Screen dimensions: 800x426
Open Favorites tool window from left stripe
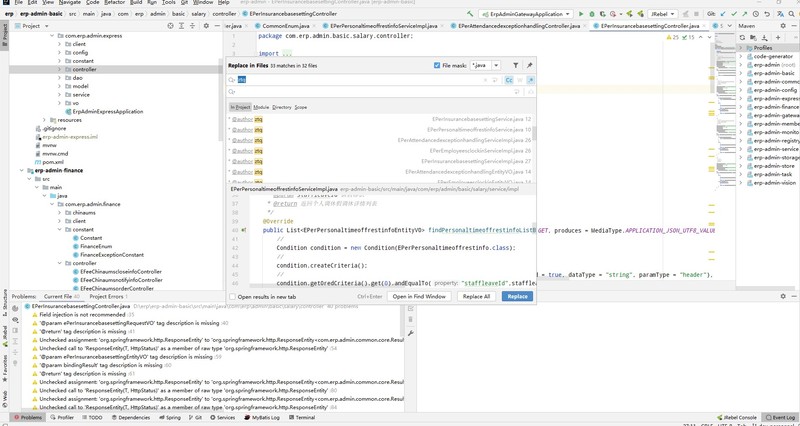(x=5, y=370)
